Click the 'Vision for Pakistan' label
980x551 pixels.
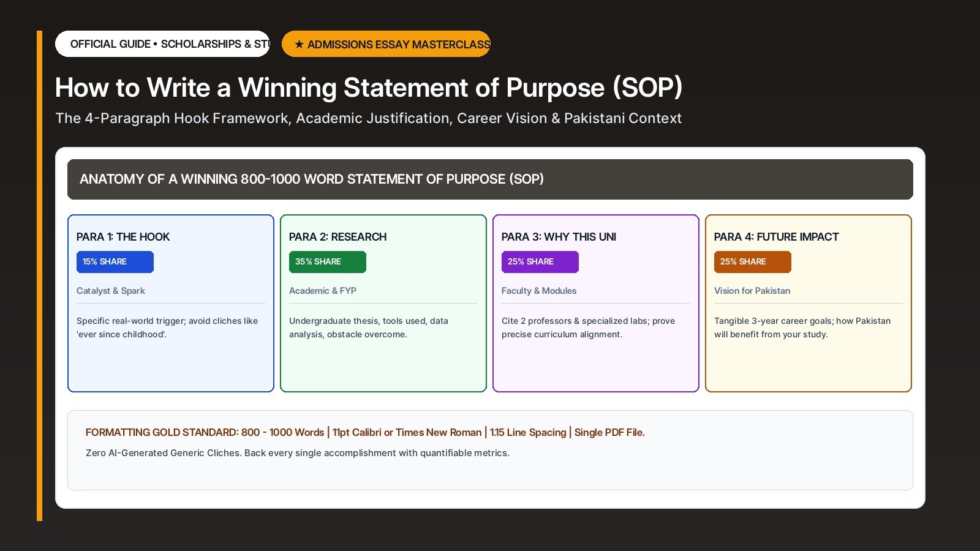tap(752, 291)
